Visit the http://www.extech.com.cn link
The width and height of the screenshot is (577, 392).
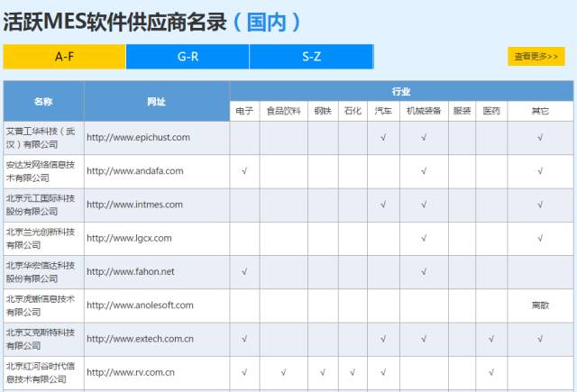(x=140, y=339)
